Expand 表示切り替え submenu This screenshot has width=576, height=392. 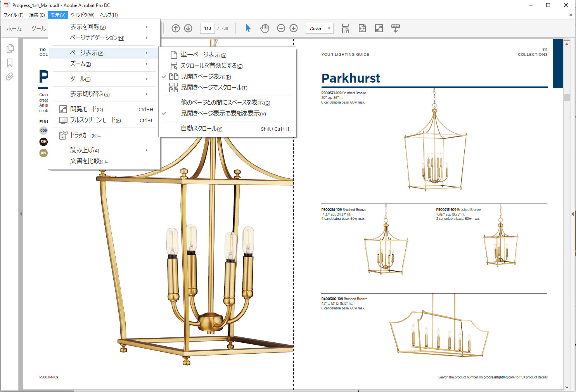tap(104, 94)
